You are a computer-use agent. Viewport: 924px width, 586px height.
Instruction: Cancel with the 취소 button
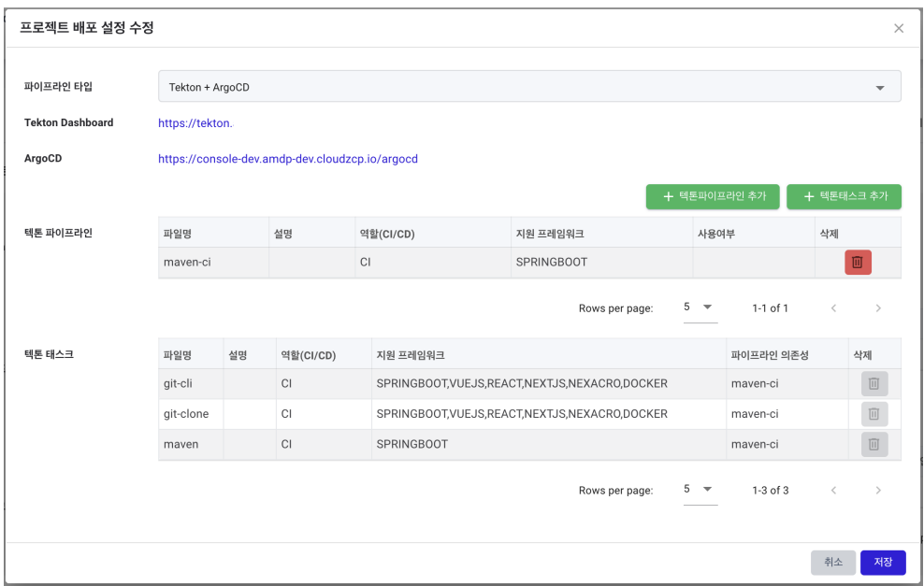click(x=832, y=563)
